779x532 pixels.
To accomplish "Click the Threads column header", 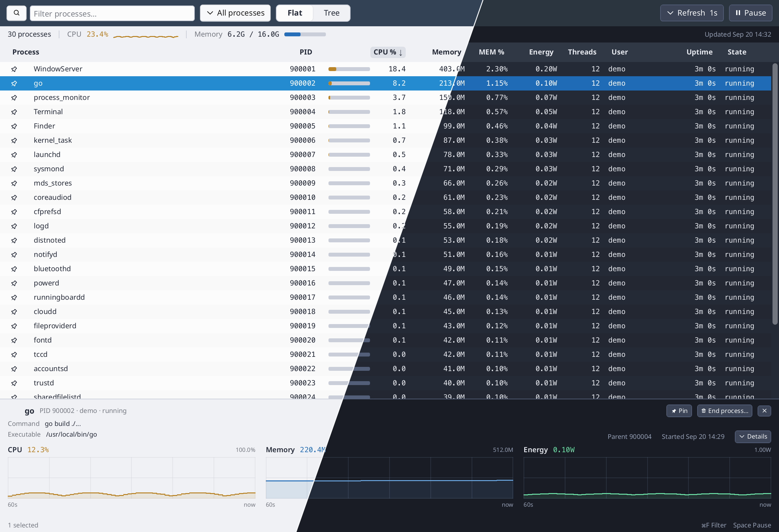I will pyautogui.click(x=582, y=52).
